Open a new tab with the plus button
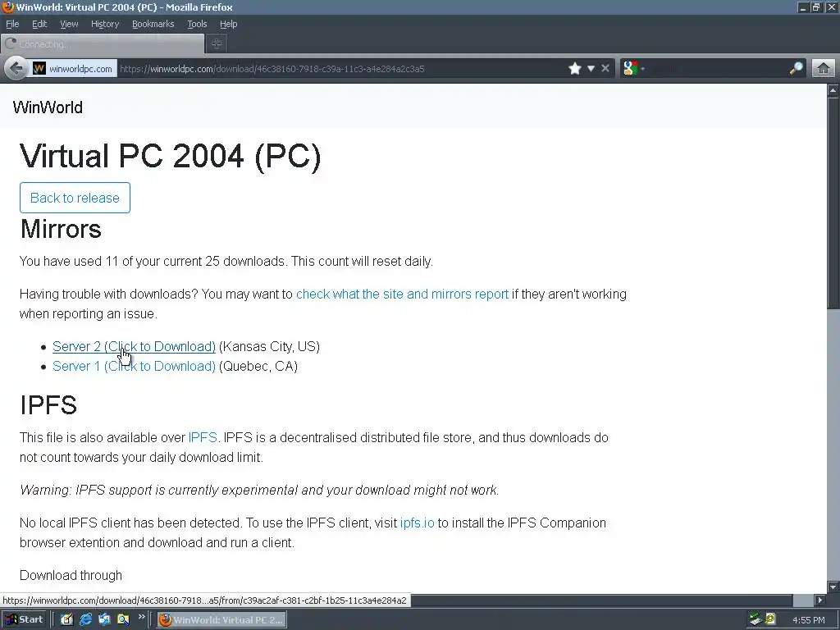The height and width of the screenshot is (630, 840). coord(217,44)
